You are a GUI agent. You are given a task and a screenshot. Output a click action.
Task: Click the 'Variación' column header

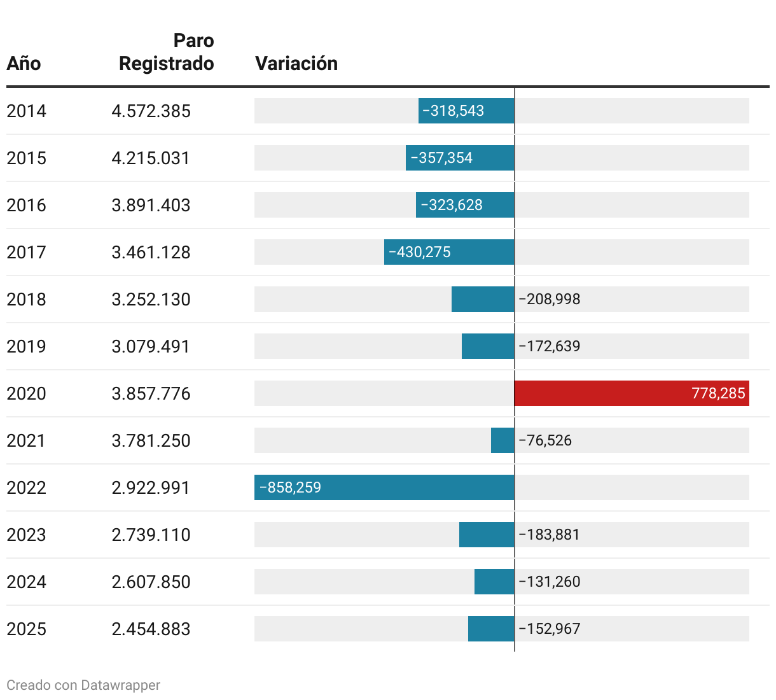296,64
